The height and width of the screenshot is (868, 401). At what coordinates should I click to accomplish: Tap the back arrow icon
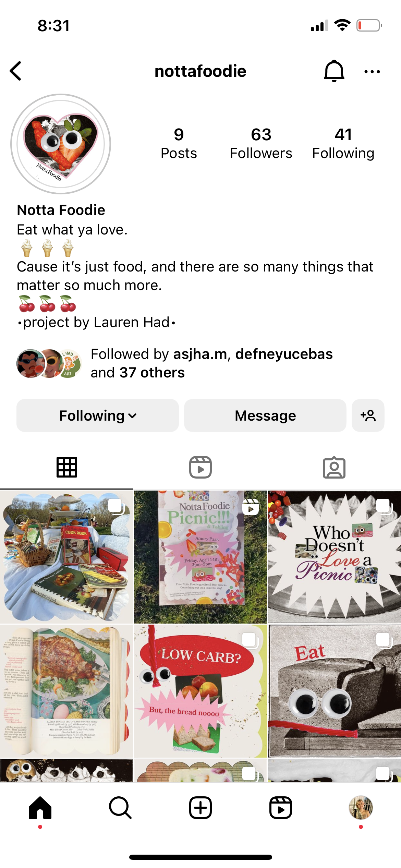[16, 71]
